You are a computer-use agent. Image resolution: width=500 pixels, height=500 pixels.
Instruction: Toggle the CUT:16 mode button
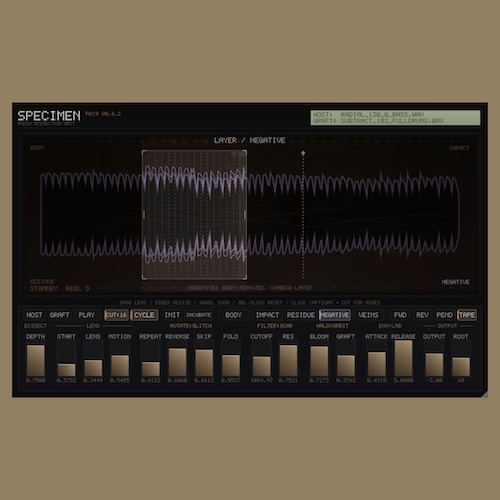click(x=116, y=315)
